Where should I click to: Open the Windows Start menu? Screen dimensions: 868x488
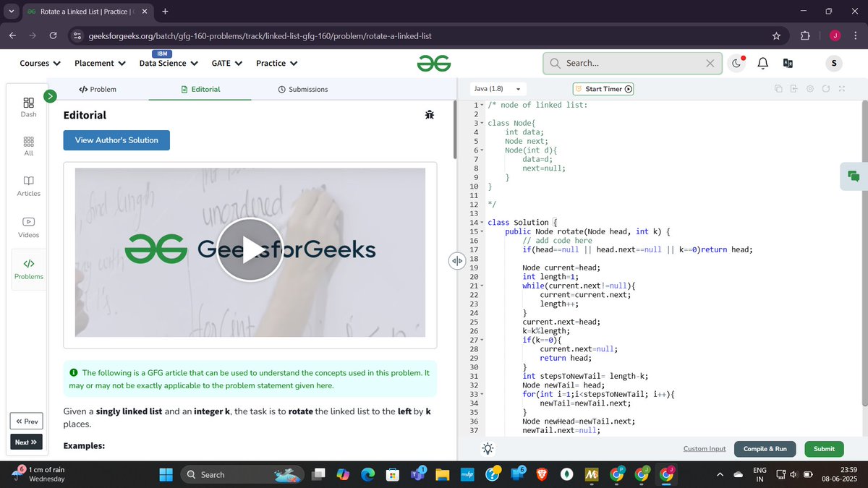coord(166,474)
